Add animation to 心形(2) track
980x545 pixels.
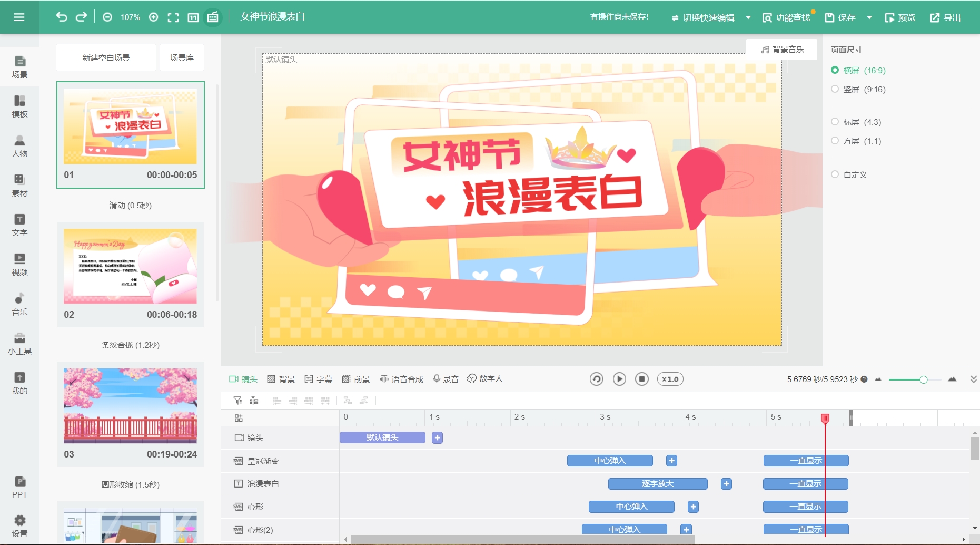[x=686, y=529]
